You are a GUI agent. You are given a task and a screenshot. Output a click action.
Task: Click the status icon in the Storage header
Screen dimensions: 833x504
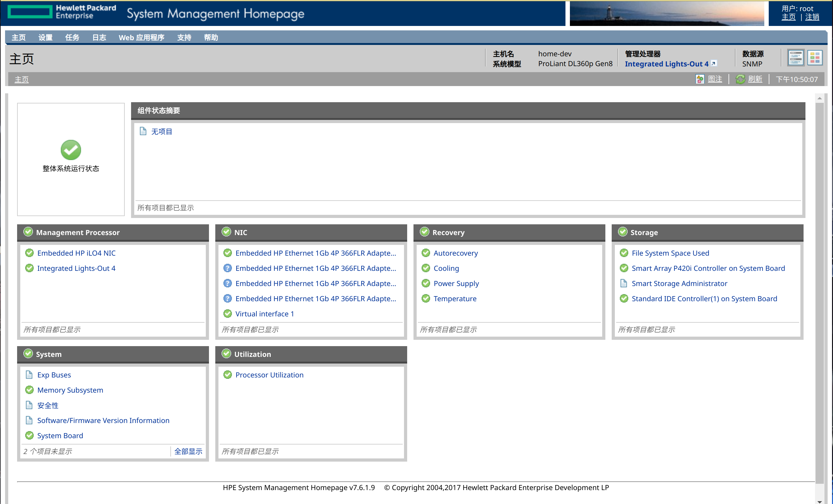[x=622, y=232]
